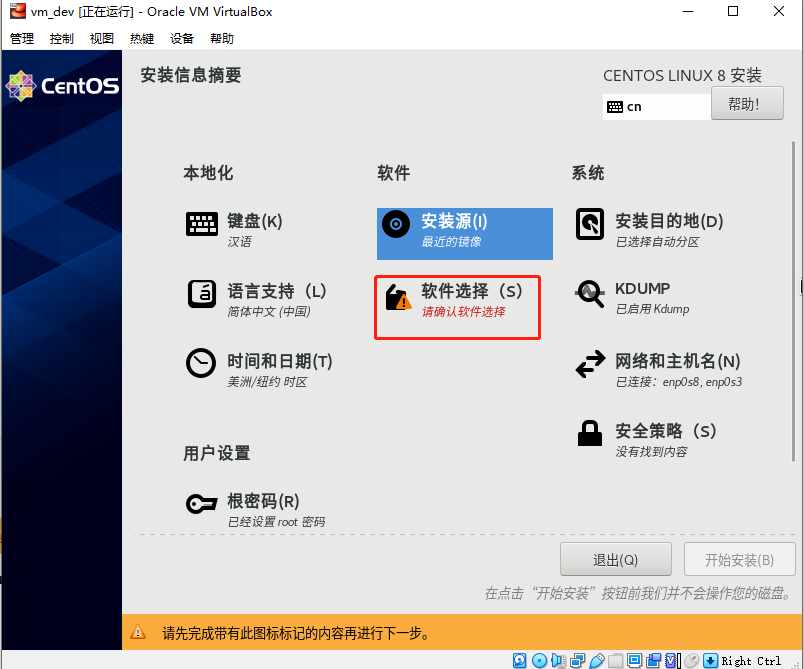The image size is (804, 669).
Task: Click the 已经设置 root 密码 status text
Action: (276, 522)
